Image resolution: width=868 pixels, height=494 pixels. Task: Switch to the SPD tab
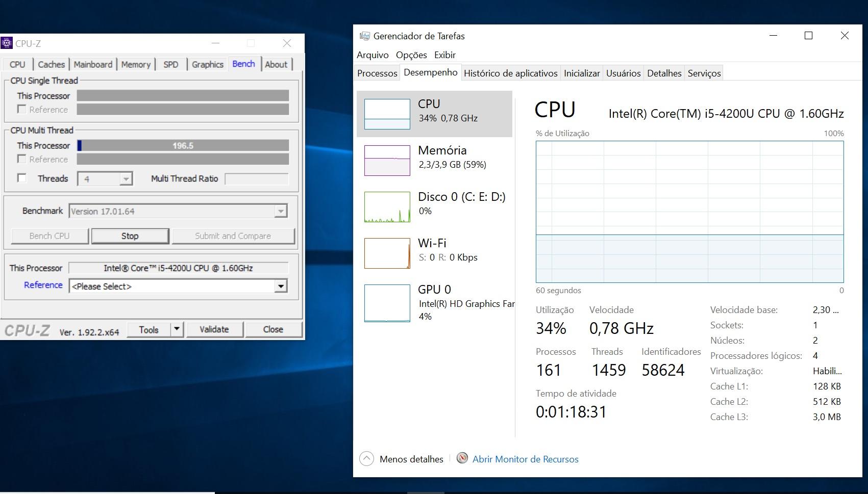[x=171, y=64]
